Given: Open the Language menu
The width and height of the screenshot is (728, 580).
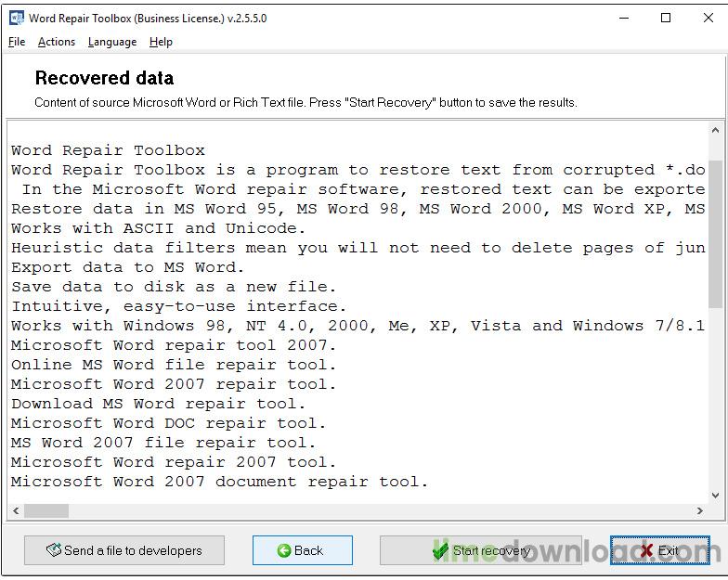Looking at the screenshot, I should point(111,42).
